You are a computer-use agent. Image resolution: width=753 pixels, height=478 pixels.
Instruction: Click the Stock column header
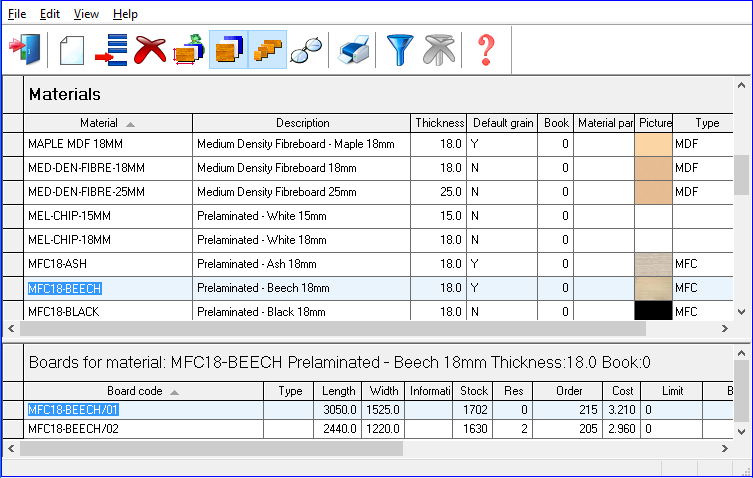[473, 391]
